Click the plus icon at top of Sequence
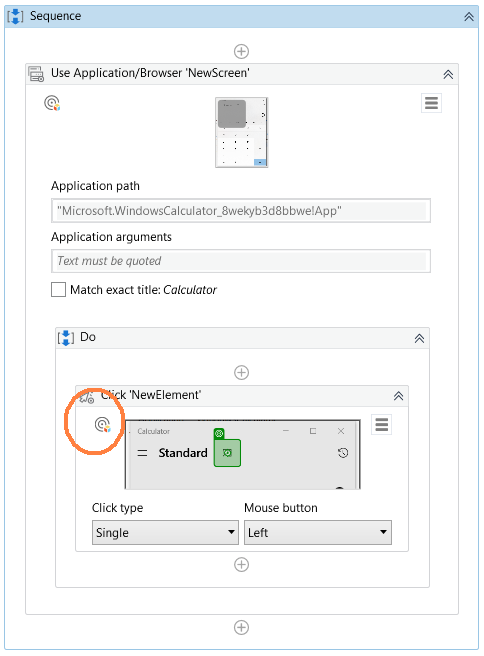Viewport: 484px width, 656px height. [x=241, y=51]
